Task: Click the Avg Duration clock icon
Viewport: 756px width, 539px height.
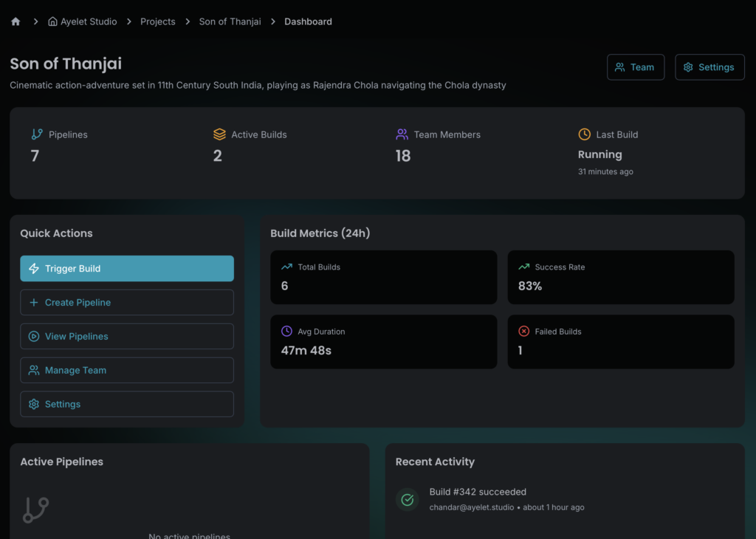Action: [286, 332]
